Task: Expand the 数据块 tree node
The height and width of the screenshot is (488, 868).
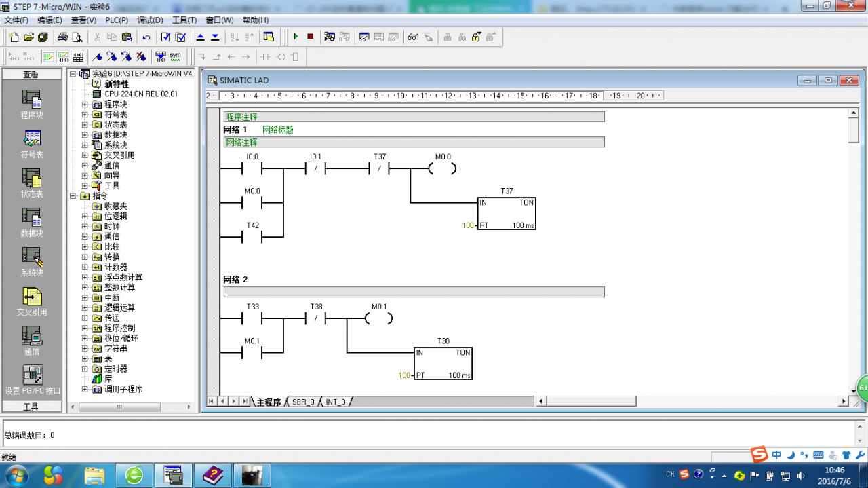Action: click(85, 135)
